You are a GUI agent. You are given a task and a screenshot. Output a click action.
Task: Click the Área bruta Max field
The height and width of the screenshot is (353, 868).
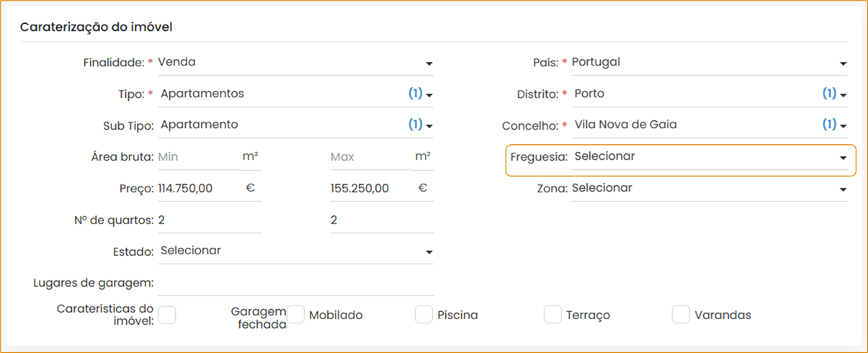tap(369, 157)
